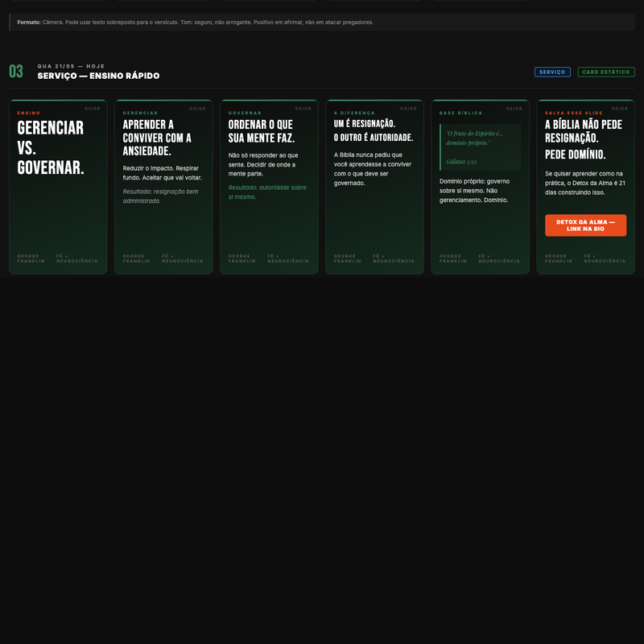Image resolution: width=644 pixels, height=644 pixels.
Task: Click the BASE BÍBLICA label on fifth card
Action: point(460,113)
